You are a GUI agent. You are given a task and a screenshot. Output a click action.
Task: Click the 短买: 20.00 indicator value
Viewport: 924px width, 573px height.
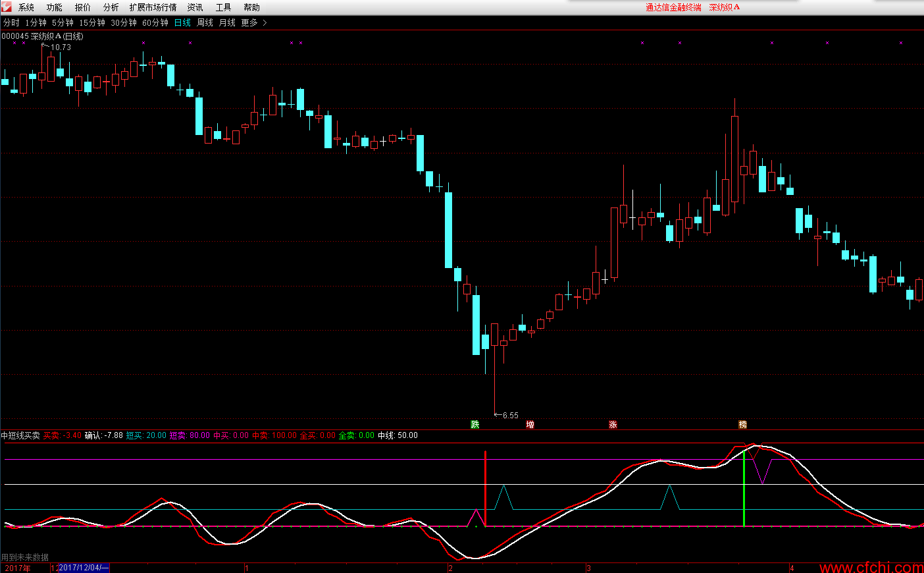coord(146,435)
